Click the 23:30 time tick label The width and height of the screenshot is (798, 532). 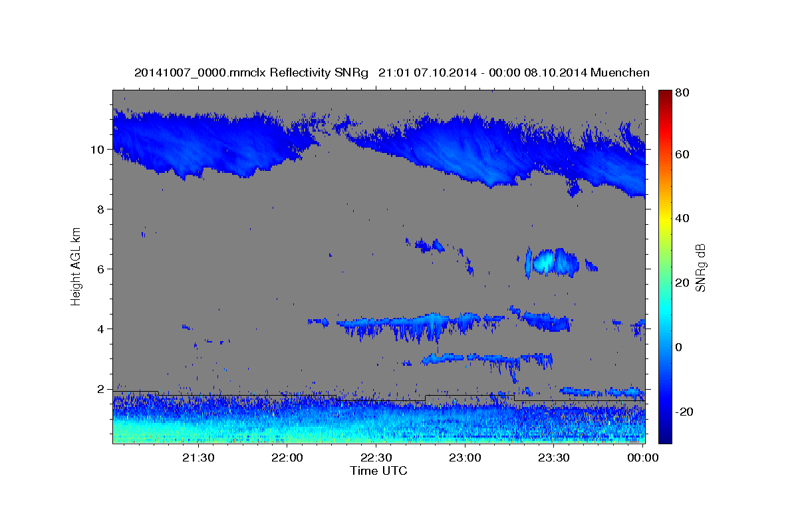click(x=553, y=458)
